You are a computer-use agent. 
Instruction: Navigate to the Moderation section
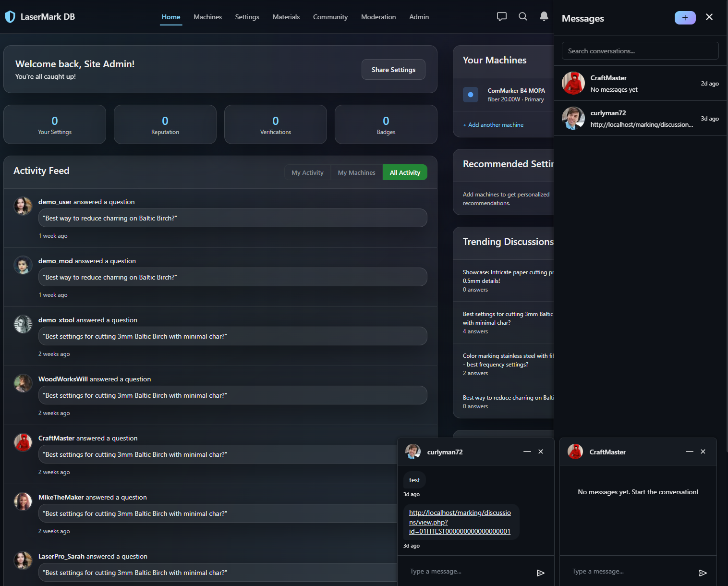pyautogui.click(x=378, y=17)
